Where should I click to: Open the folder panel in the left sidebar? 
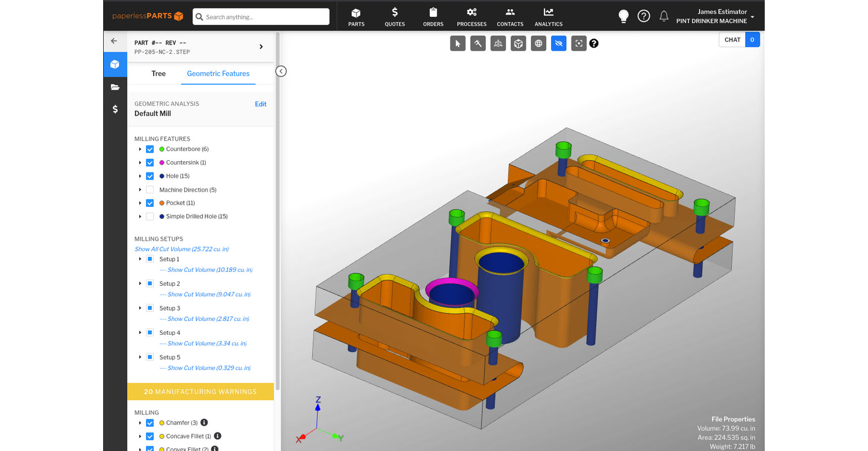115,87
